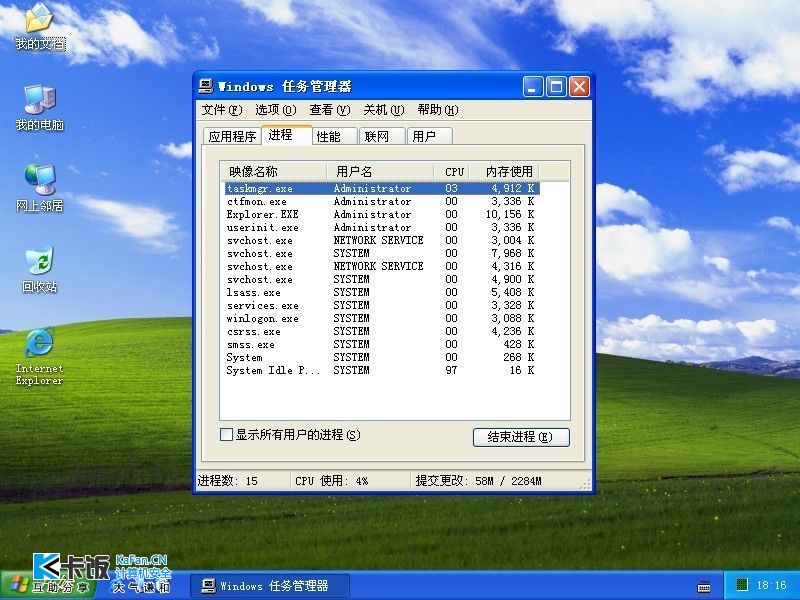Click the green CPU meter tray icon
This screenshot has height=600, width=800.
(x=742, y=585)
